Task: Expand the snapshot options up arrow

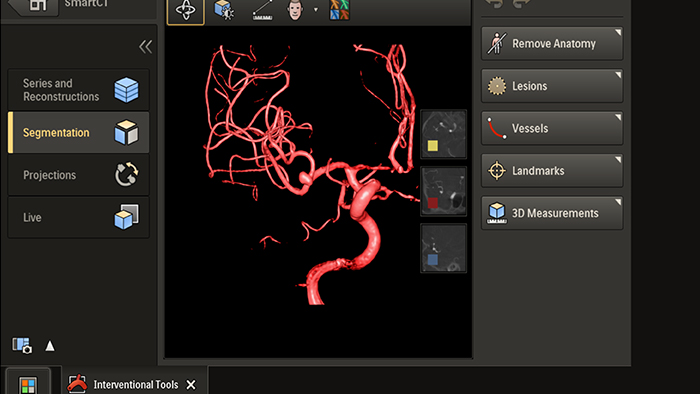Action: 50,346
